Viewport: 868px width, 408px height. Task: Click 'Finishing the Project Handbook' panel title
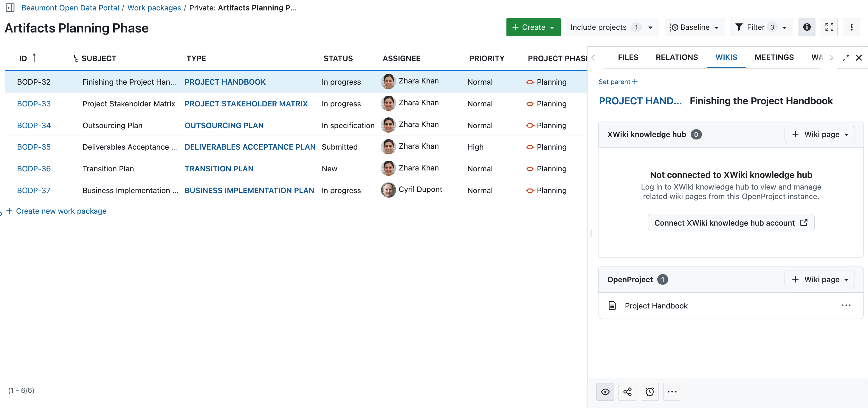pyautogui.click(x=761, y=101)
